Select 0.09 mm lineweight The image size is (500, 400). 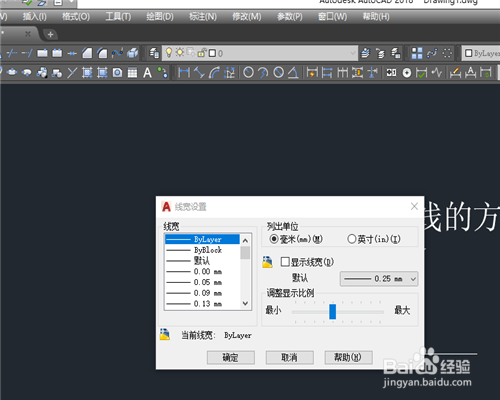202,293
